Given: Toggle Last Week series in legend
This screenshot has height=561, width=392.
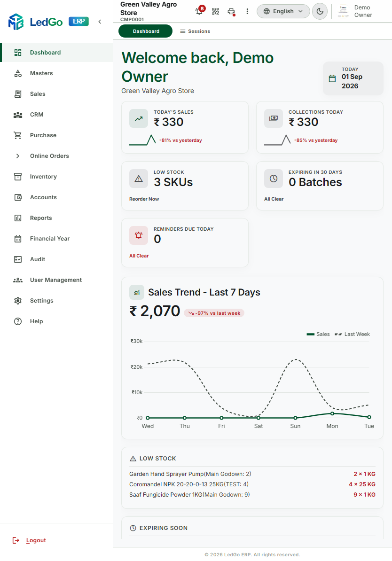Looking at the screenshot, I should (352, 334).
